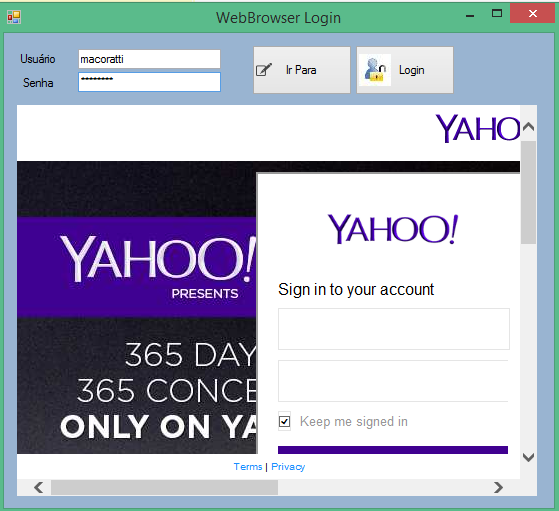Click the user padlock icon on Login
Viewport: 559px width, 511px height.
point(375,70)
